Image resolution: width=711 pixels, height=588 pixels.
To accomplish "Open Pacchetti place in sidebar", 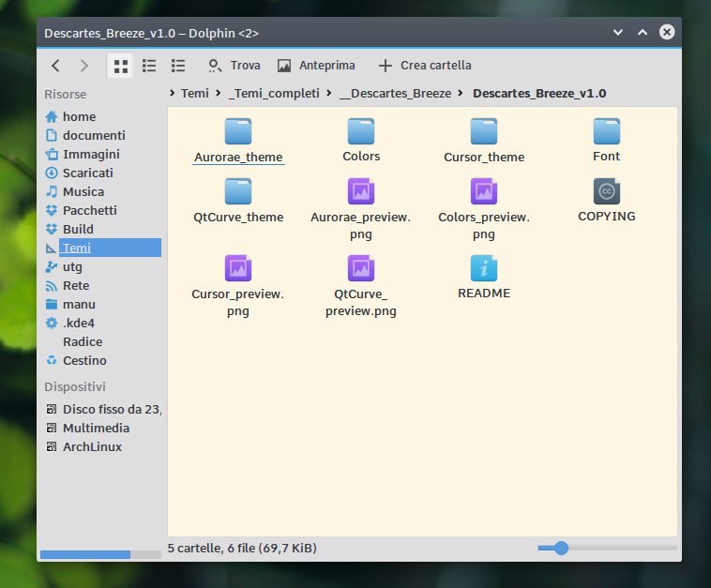I will [x=102, y=210].
